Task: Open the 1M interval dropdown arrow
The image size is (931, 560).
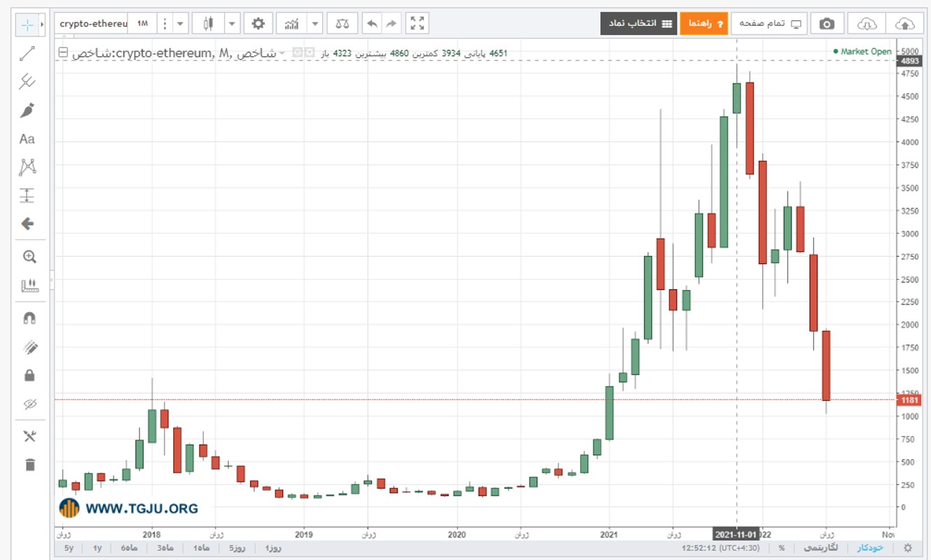Action: coord(180,23)
